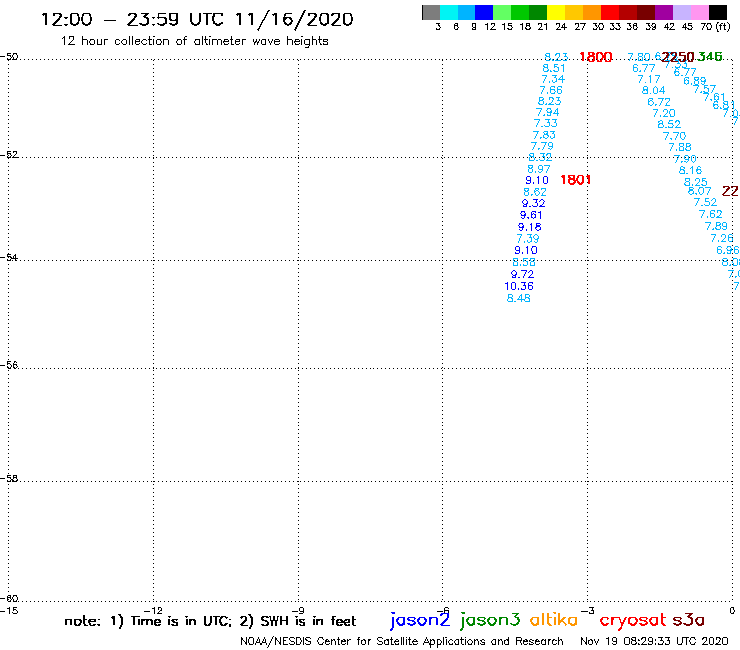The image size is (740, 650).
Task: Click the jason2 satellite legend label
Action: tap(420, 620)
